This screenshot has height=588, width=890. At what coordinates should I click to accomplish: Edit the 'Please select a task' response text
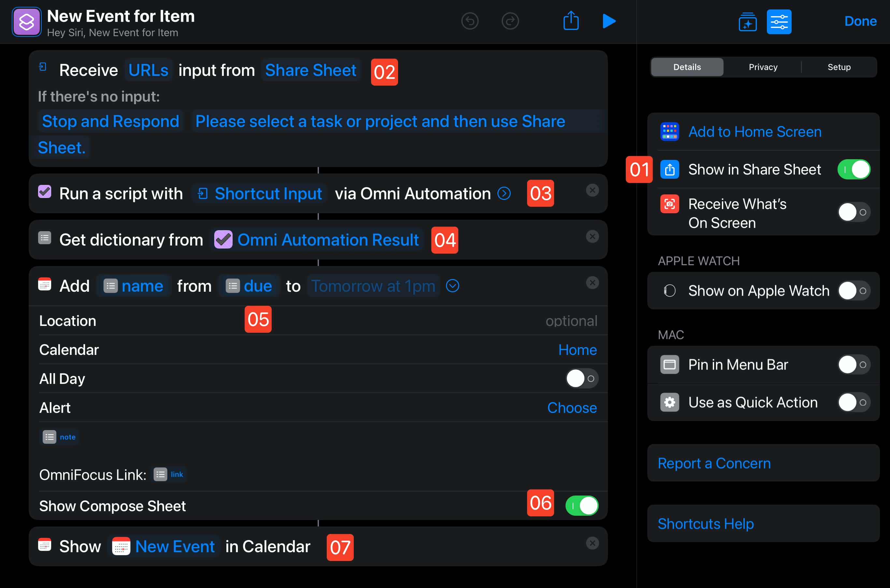pyautogui.click(x=380, y=121)
